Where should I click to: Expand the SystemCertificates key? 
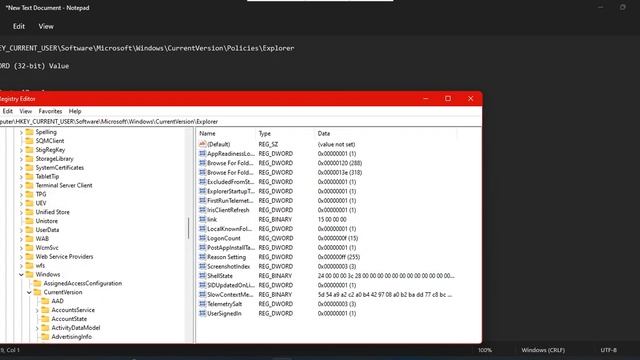point(21,168)
